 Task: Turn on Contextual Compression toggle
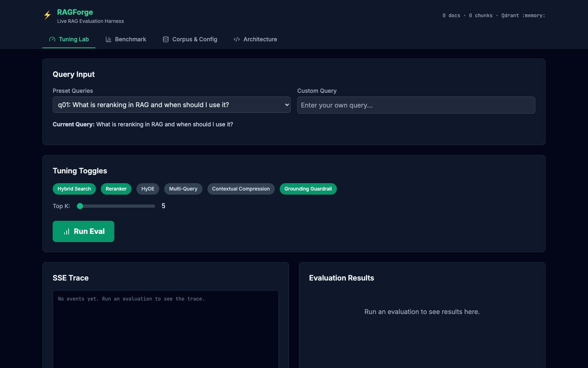click(241, 189)
